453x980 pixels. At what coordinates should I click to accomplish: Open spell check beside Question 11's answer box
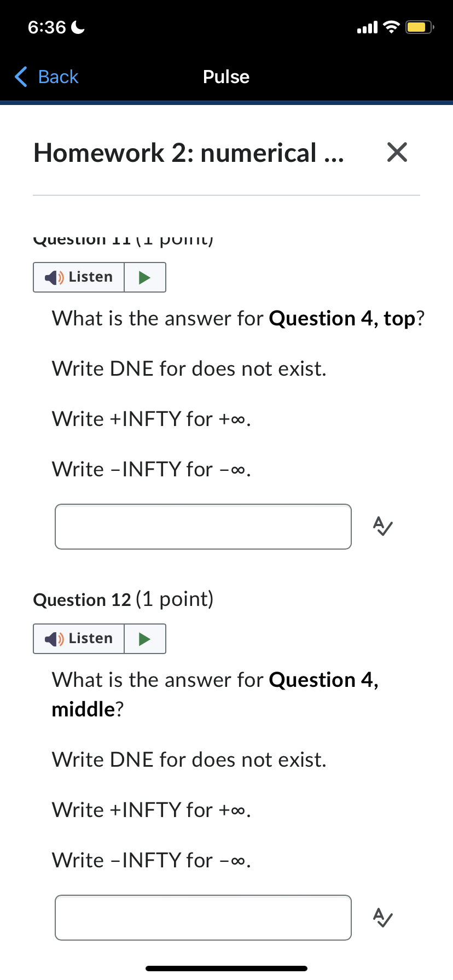coord(382,526)
